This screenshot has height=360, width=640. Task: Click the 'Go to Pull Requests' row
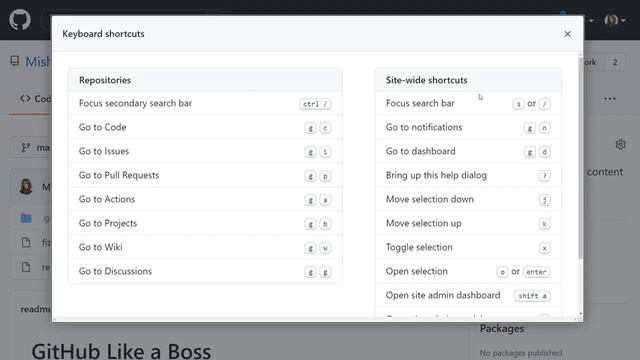coord(205,176)
